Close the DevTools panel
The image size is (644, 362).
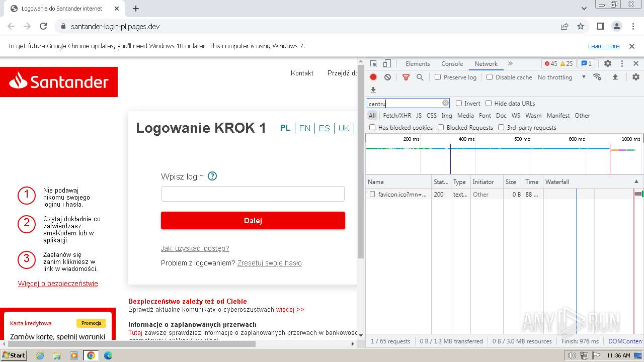(636, 64)
